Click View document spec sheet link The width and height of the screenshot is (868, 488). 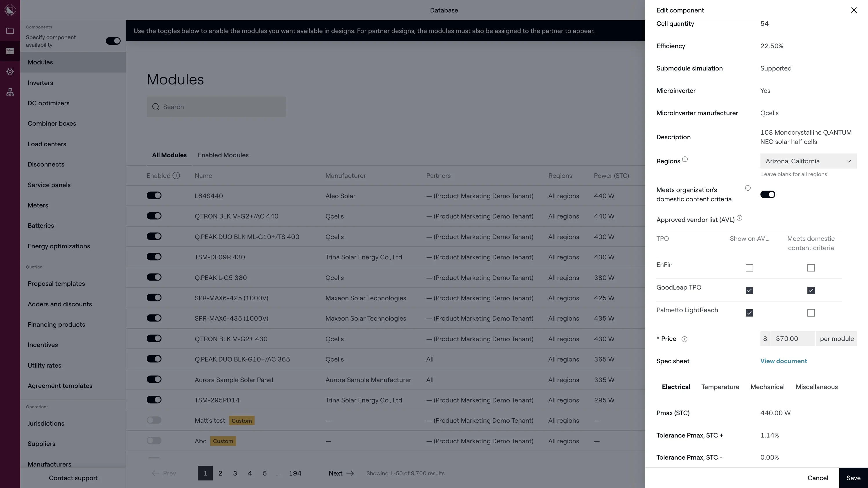point(783,361)
